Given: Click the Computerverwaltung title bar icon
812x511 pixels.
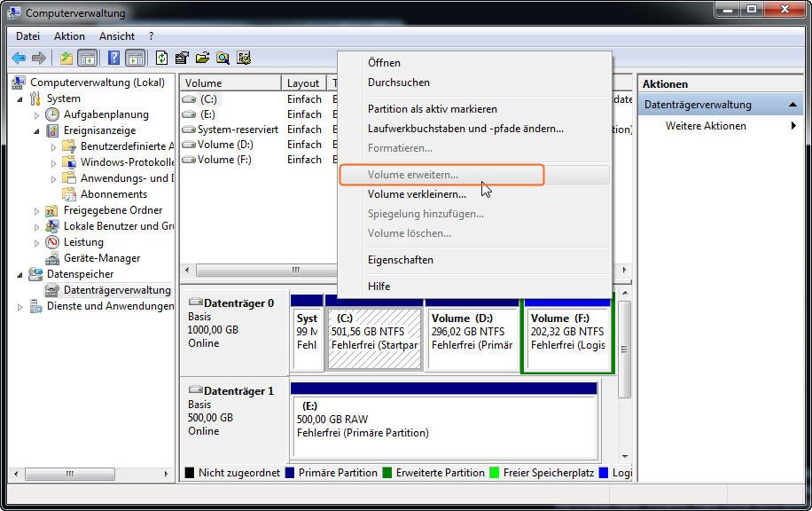Looking at the screenshot, I should click(x=14, y=12).
